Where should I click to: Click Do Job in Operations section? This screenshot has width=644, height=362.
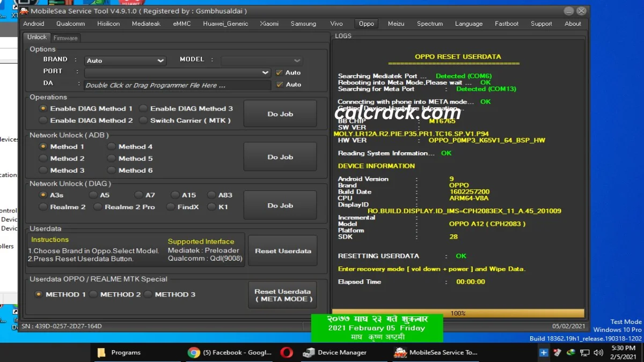280,114
